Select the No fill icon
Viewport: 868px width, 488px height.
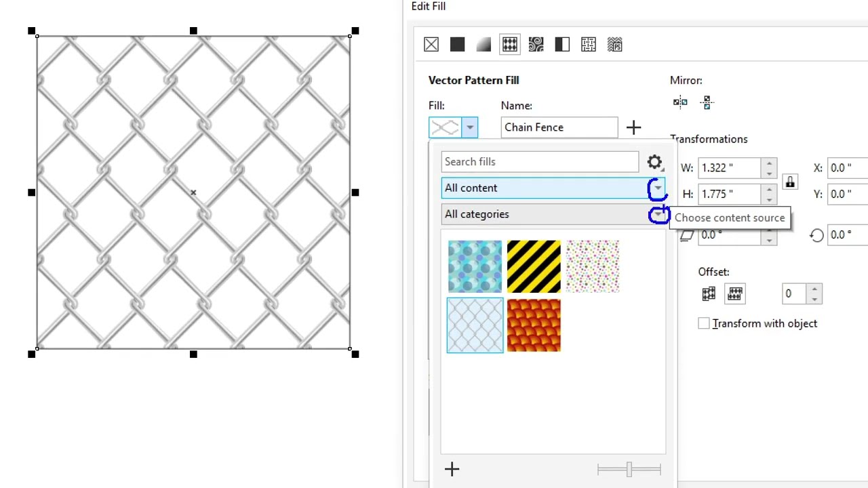pos(431,45)
